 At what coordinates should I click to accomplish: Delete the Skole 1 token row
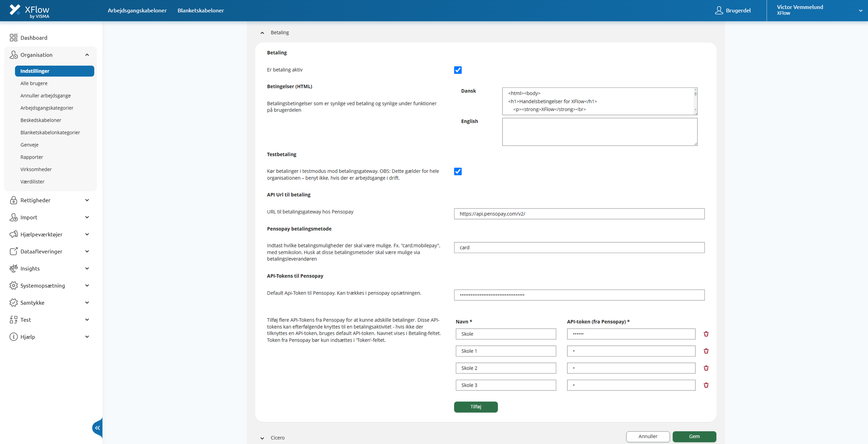coord(706,351)
